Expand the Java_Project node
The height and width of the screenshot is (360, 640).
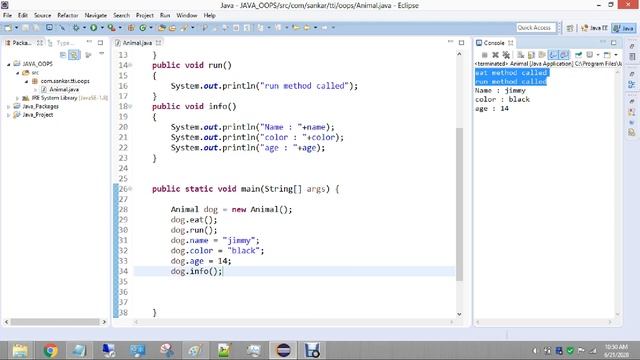point(9,115)
